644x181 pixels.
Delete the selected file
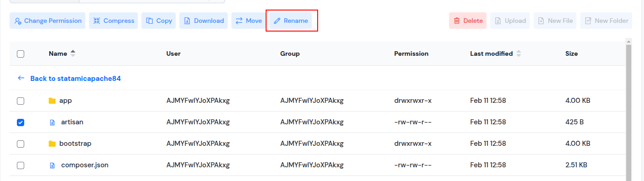pyautogui.click(x=468, y=21)
